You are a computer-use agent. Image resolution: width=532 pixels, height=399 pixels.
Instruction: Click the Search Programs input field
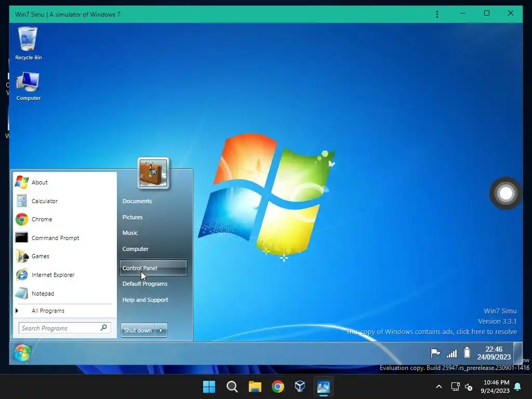click(60, 328)
